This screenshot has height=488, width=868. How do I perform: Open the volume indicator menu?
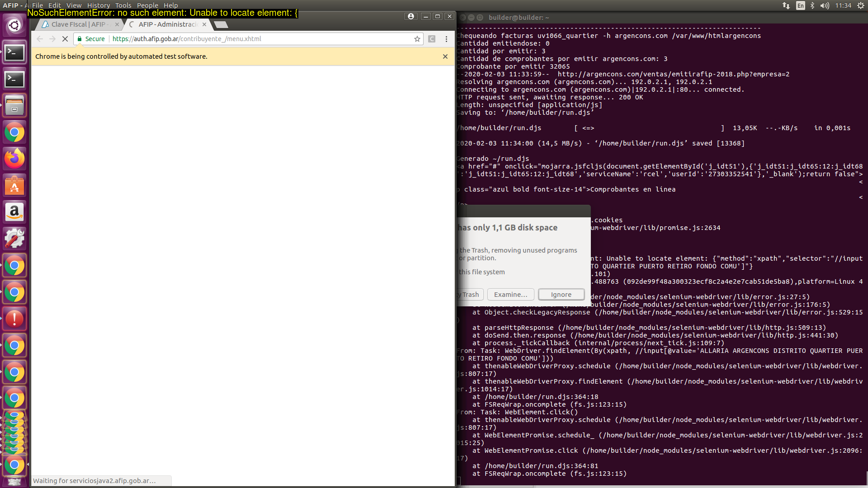[x=825, y=5]
